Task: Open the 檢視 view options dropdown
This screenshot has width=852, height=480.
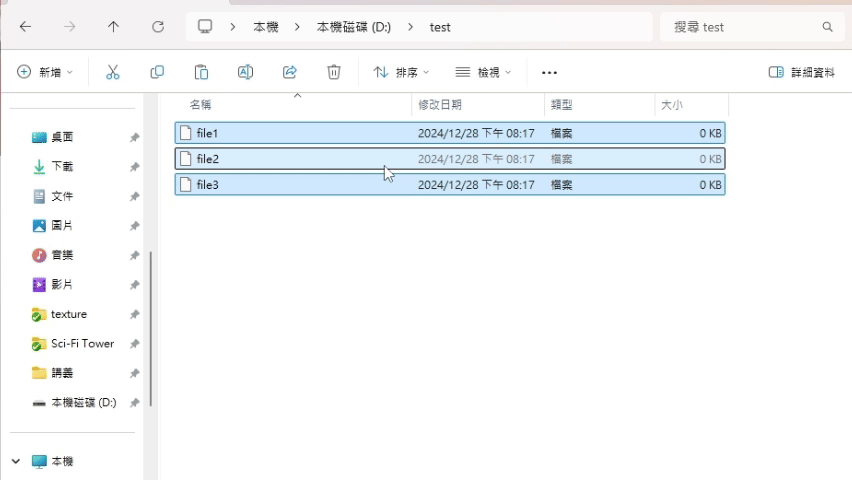Action: click(x=483, y=72)
